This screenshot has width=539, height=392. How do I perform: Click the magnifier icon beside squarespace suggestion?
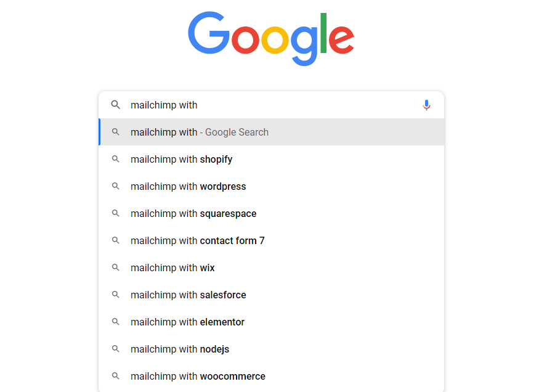[115, 213]
